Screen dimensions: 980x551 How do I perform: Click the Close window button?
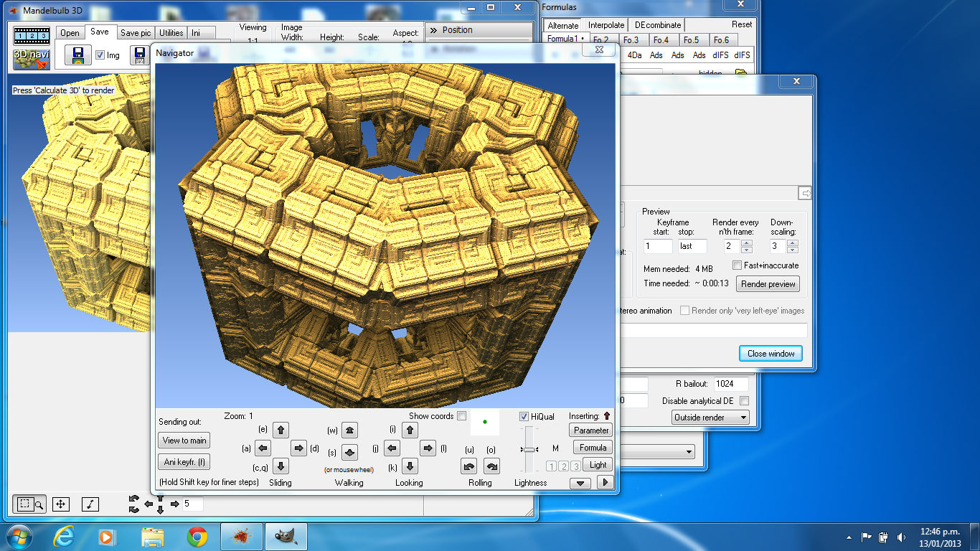771,354
